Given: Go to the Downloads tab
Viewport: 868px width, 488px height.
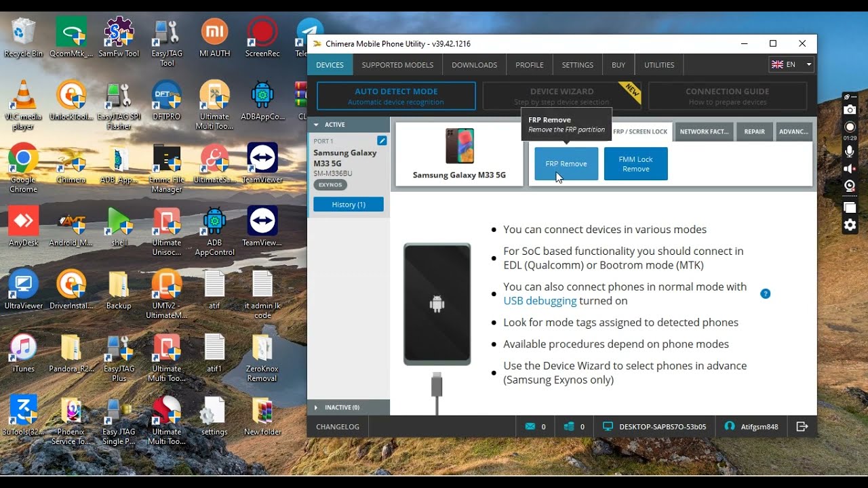Looking at the screenshot, I should 475,65.
